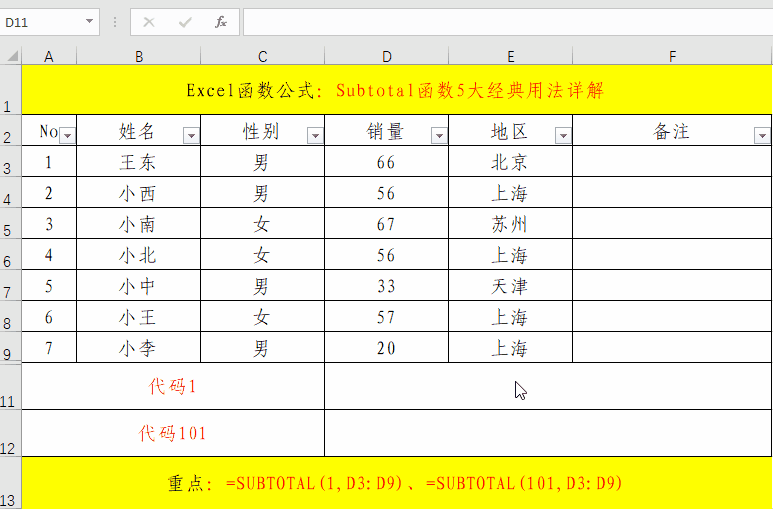Viewport: 773px width, 509px height.
Task: Click the confirm checkmark in formula bar
Action: [x=185, y=22]
